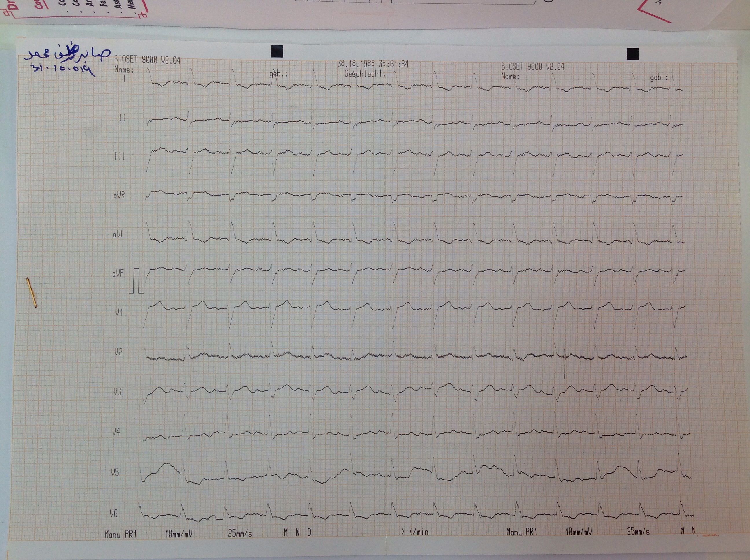The height and width of the screenshot is (560, 750).
Task: Click the printed date timestamp at top
Action: 373,64
